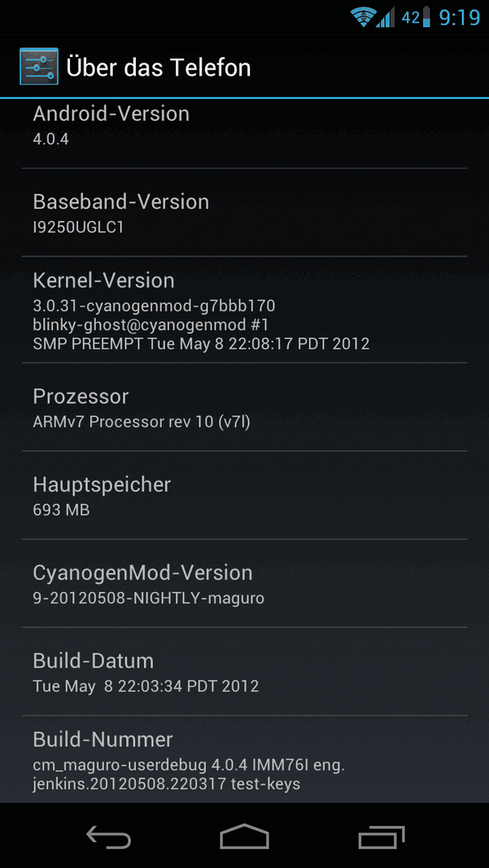This screenshot has height=868, width=489.
Task: Tap kernel text 'blinky-ghost@cyanogenmod #1'
Action: [151, 325]
